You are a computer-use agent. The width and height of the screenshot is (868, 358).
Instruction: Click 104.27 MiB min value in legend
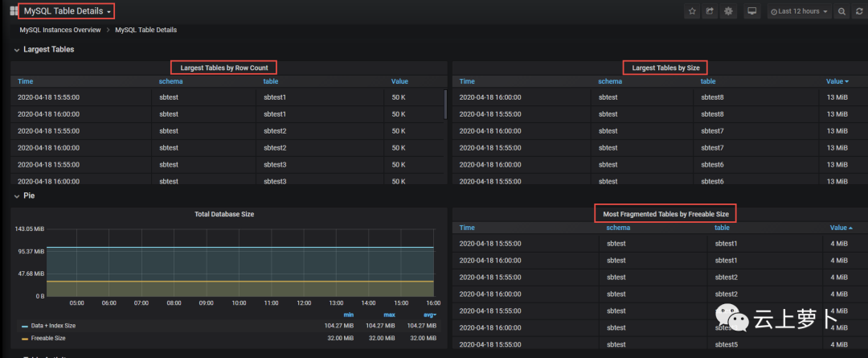click(x=339, y=326)
